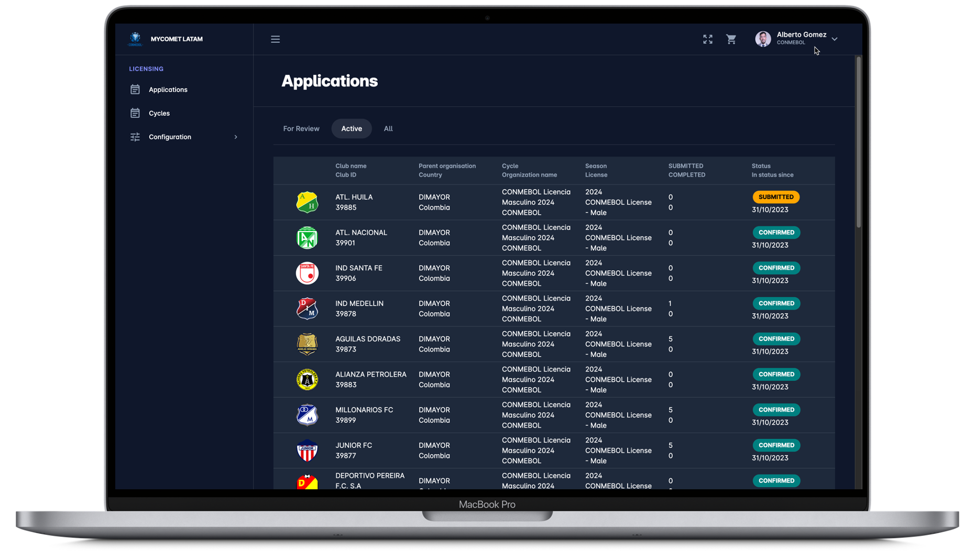Click the CONFIRMED badge for Aguilas Doradas

776,339
